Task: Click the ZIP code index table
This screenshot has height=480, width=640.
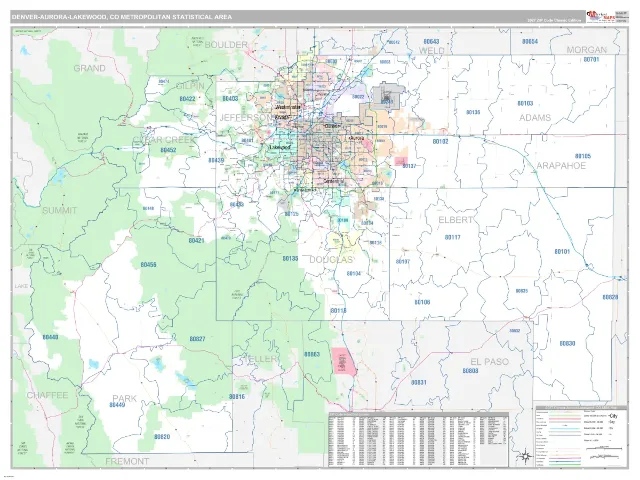Action: point(419,440)
